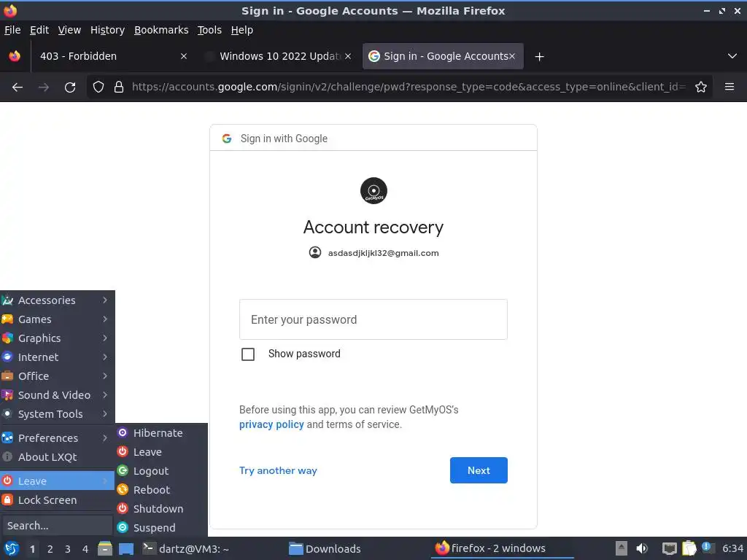Expand the Graphics submenu
The height and width of the screenshot is (560, 747).
[x=57, y=338]
